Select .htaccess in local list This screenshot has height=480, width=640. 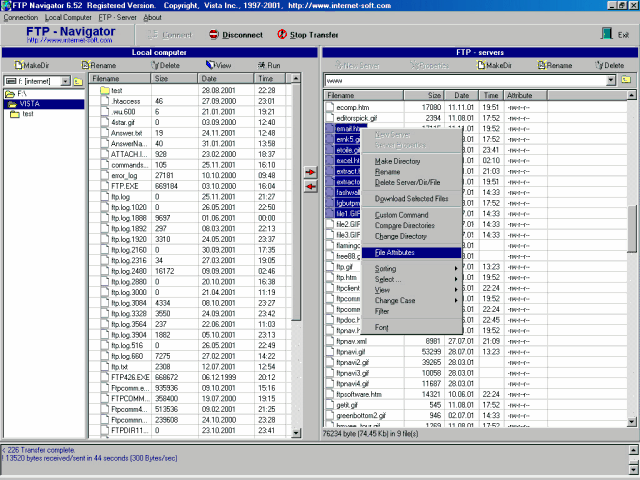click(x=126, y=101)
